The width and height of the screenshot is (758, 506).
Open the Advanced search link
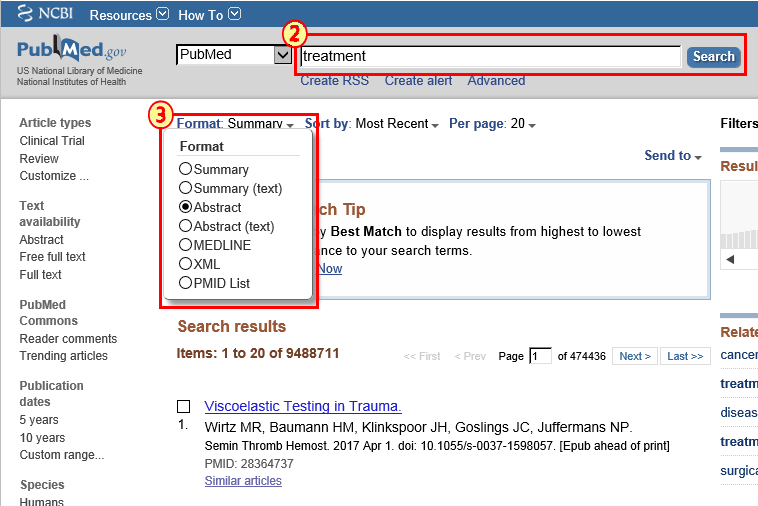pyautogui.click(x=496, y=81)
